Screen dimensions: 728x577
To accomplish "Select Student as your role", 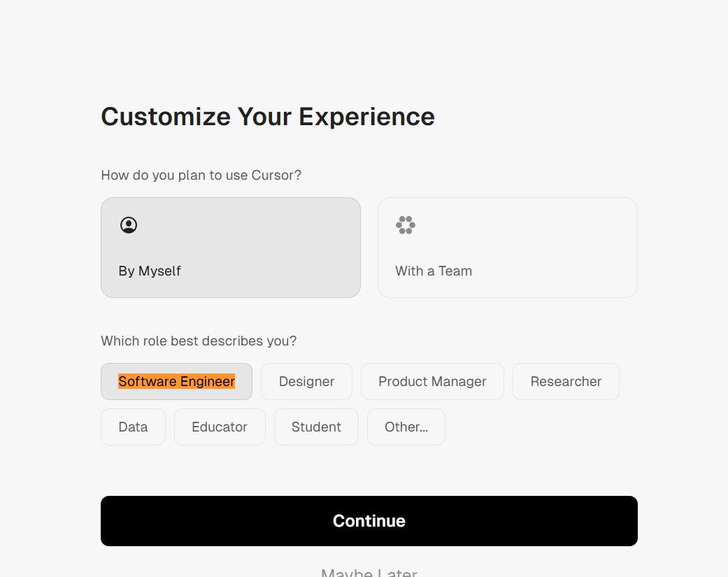I will [316, 427].
